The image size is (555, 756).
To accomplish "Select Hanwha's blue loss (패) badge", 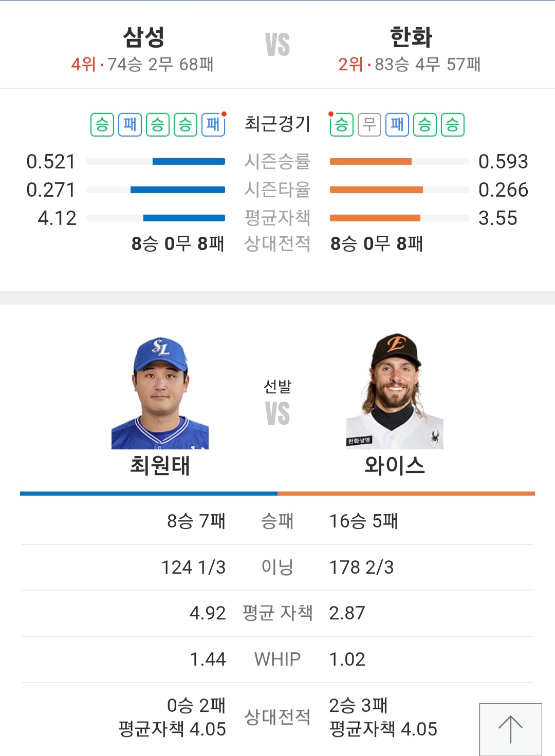I will tap(397, 125).
